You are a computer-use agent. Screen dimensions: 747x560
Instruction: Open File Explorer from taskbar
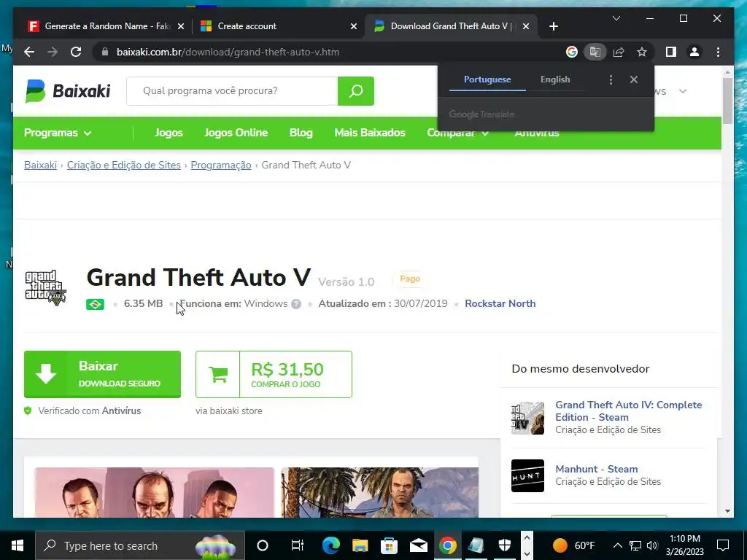(x=360, y=545)
